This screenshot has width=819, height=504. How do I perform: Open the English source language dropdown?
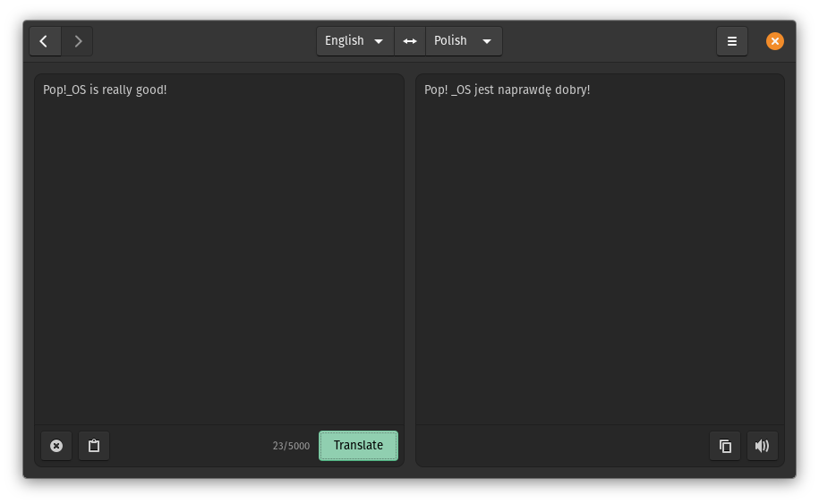pos(355,41)
